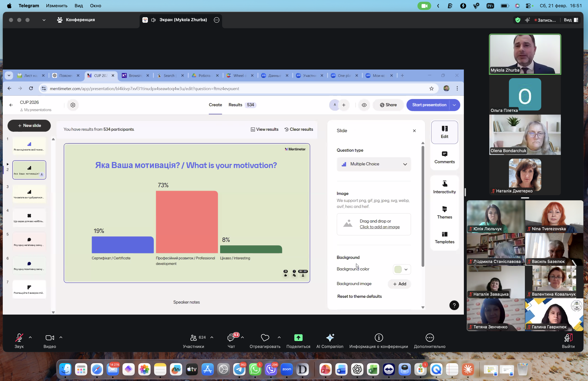
Task: Open the Вид menu in menu bar
Action: tap(79, 6)
